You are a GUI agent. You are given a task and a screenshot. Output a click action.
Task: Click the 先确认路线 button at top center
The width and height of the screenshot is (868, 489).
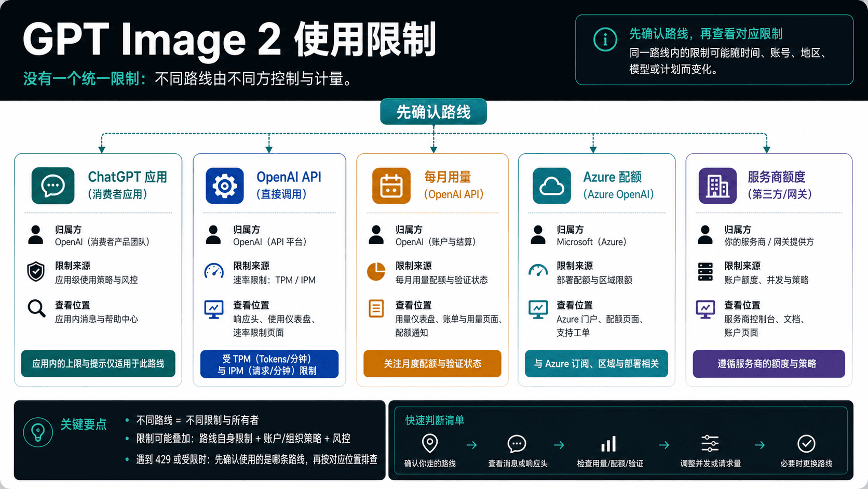433,112
